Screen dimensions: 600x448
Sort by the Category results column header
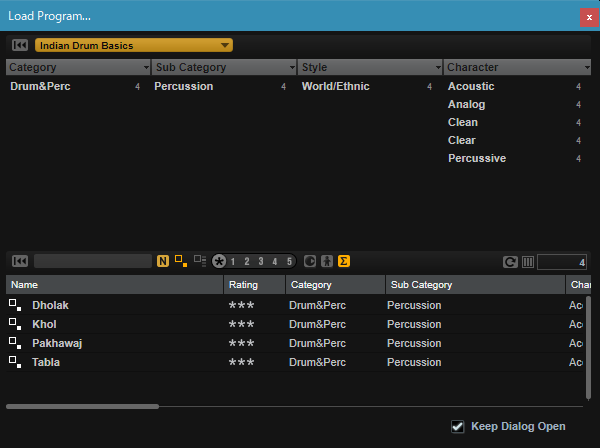(x=335, y=285)
